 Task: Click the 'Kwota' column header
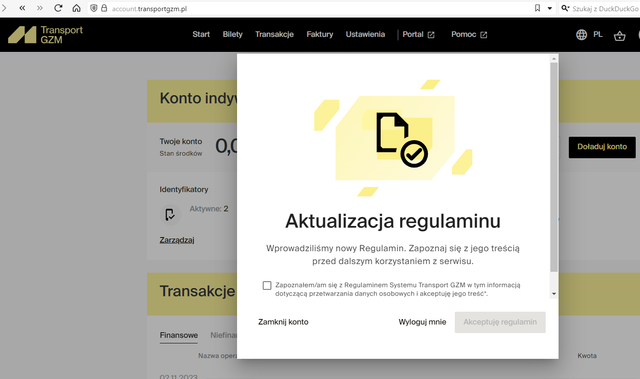587,356
